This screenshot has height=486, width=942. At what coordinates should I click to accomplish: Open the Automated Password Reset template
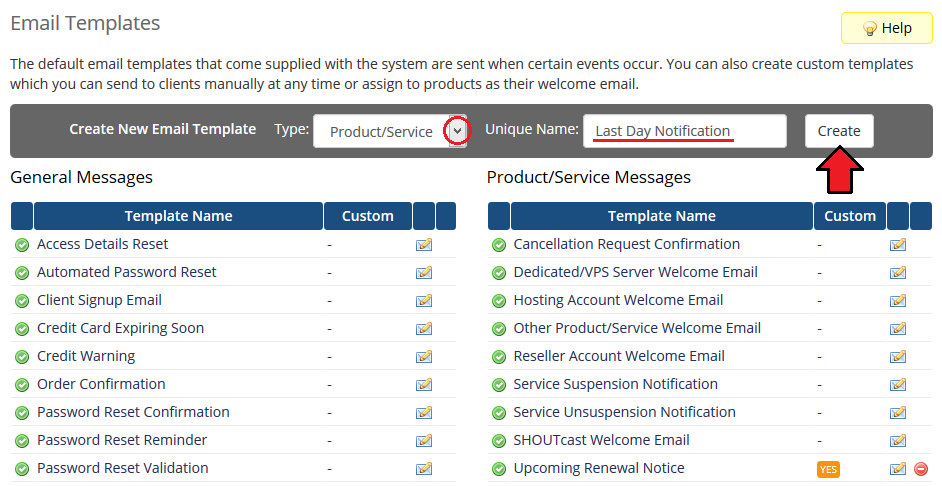pyautogui.click(x=127, y=272)
